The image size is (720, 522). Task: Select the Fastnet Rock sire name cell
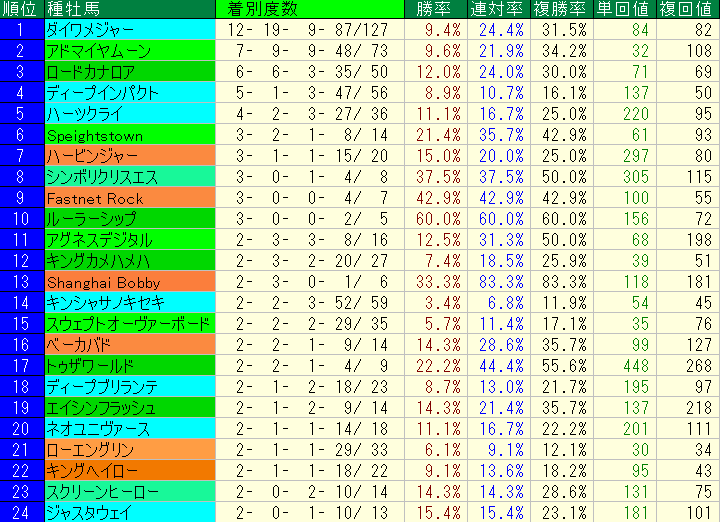130,198
